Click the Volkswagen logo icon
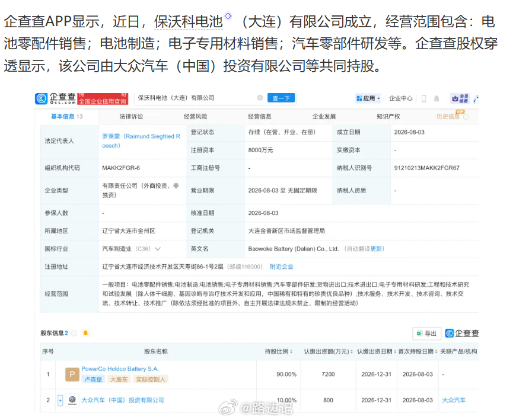The height and width of the screenshot is (420, 513). 72,400
